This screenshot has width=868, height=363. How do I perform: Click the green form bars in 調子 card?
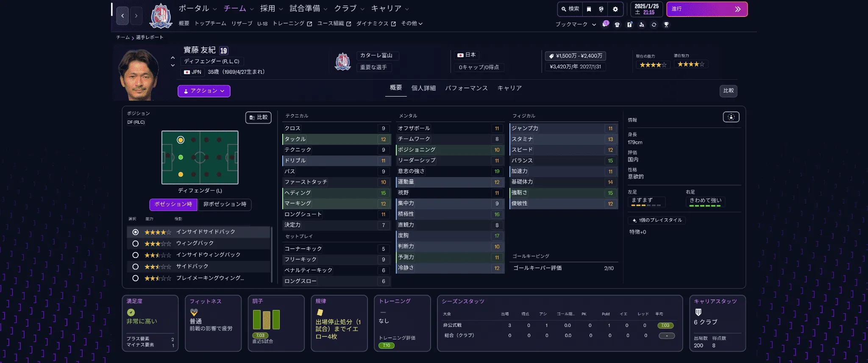[x=266, y=320]
